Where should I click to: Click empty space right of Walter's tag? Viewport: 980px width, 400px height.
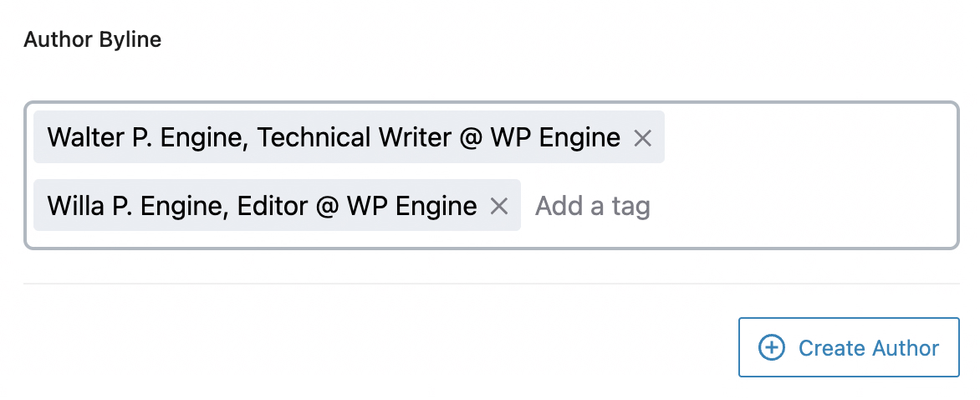click(803, 137)
